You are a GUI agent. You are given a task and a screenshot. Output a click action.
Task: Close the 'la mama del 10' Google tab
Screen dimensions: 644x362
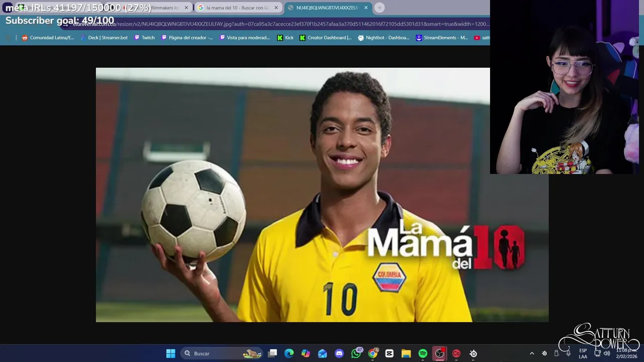pyautogui.click(x=276, y=8)
